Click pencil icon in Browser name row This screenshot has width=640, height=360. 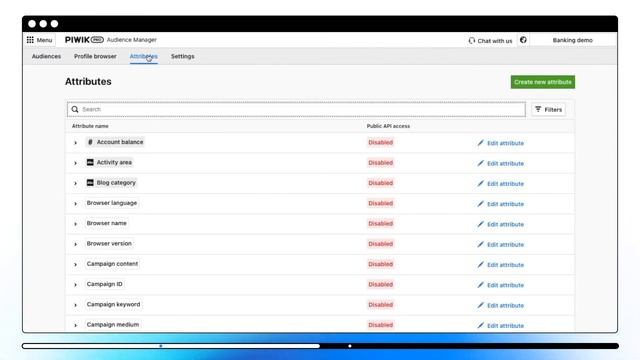point(480,224)
